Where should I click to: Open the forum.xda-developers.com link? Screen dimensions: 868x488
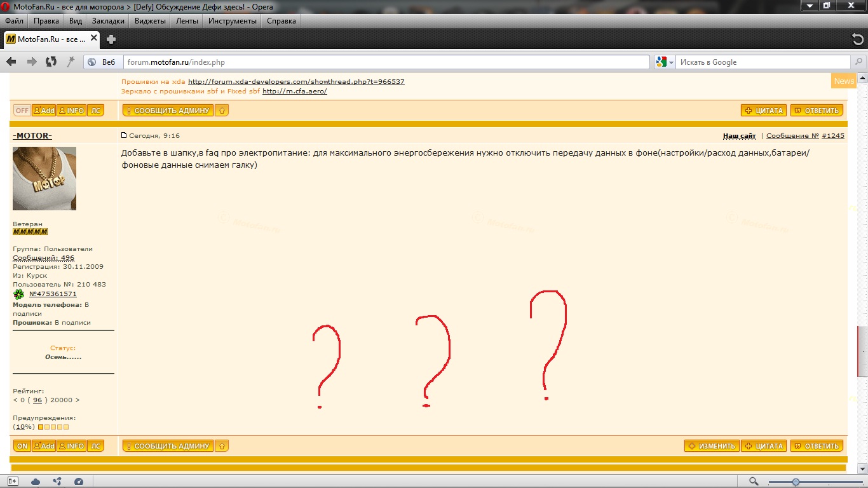pos(296,81)
